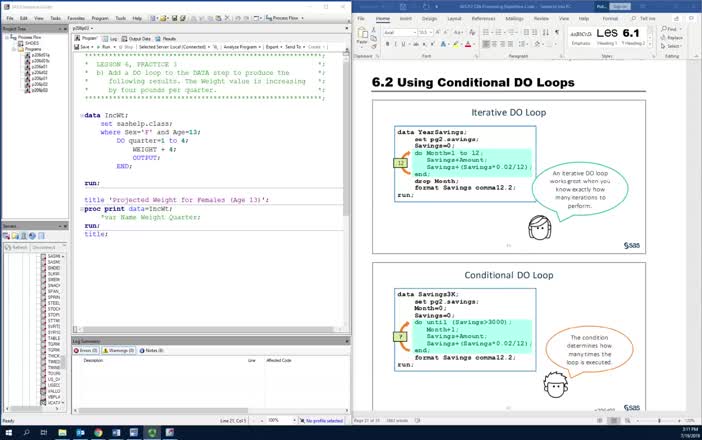This screenshot has height=440, width=702.
Task: Open the Export dropdown in SAS editor
Action: coord(280,47)
